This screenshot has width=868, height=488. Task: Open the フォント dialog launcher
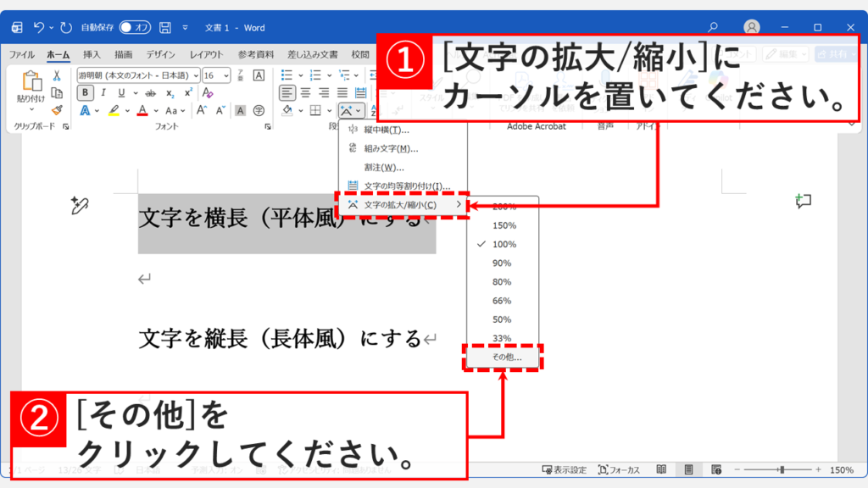268,125
